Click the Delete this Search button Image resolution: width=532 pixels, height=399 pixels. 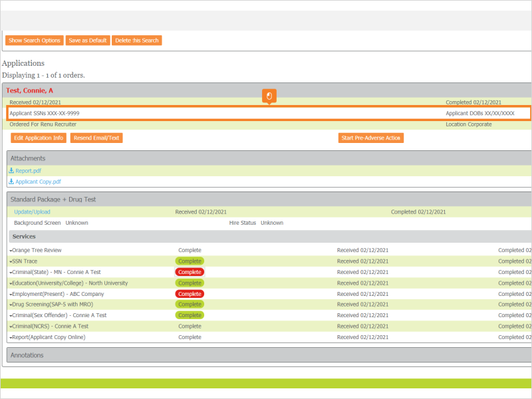pos(138,40)
